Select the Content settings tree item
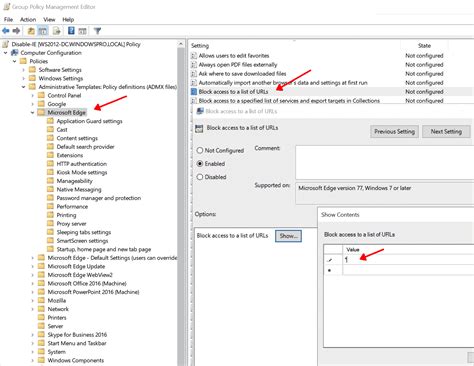This screenshot has width=474, height=366. pos(77,138)
